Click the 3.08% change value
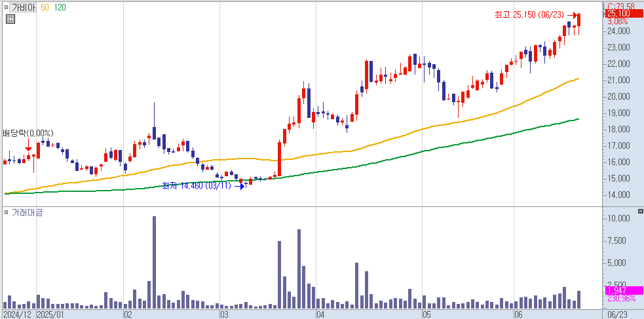This screenshot has height=319, width=644. point(618,21)
